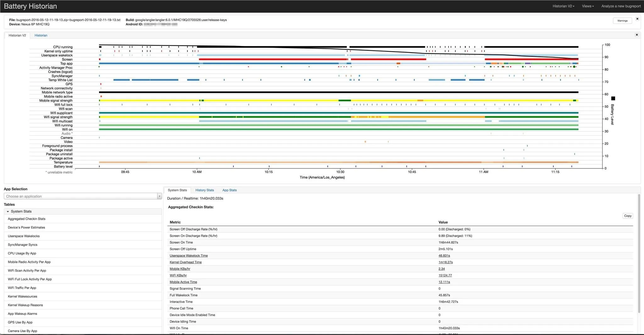Click the Screen On Time metric row

point(400,242)
